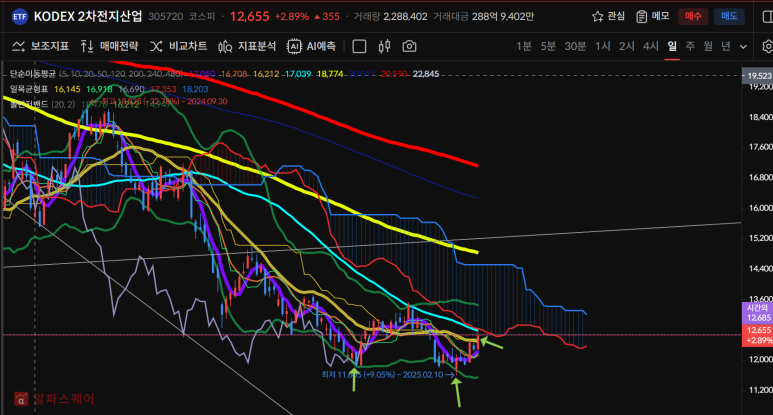Add to watchlist via the 관심 star icon

[x=597, y=17]
